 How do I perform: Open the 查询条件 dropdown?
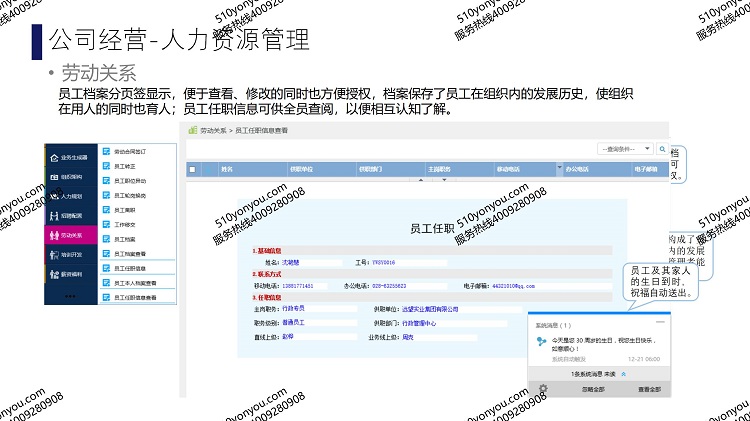(x=624, y=149)
